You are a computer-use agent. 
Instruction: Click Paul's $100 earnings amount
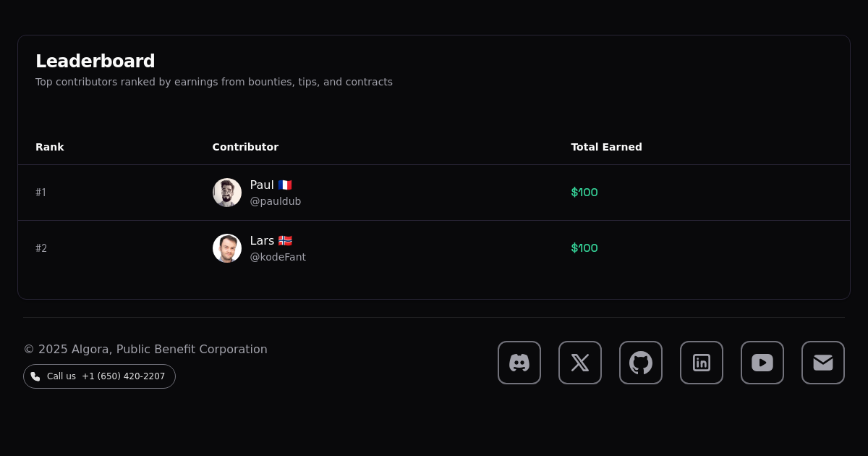[x=584, y=192]
